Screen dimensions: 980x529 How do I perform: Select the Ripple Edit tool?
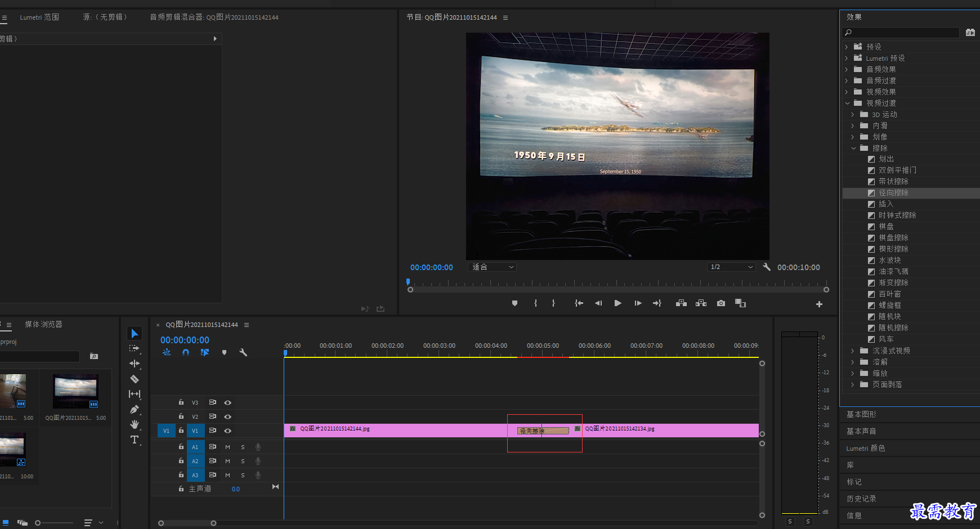tap(135, 364)
